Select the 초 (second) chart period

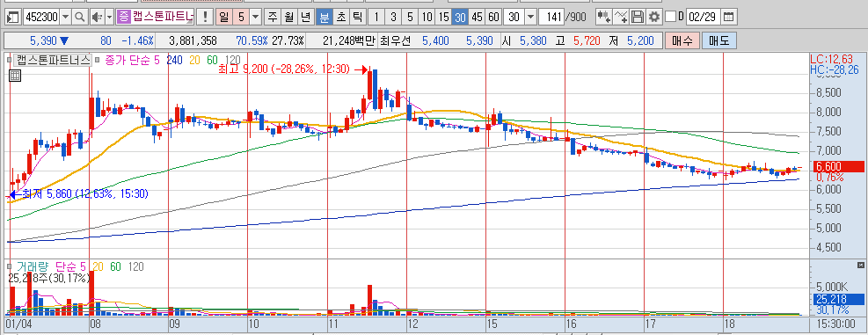340,18
